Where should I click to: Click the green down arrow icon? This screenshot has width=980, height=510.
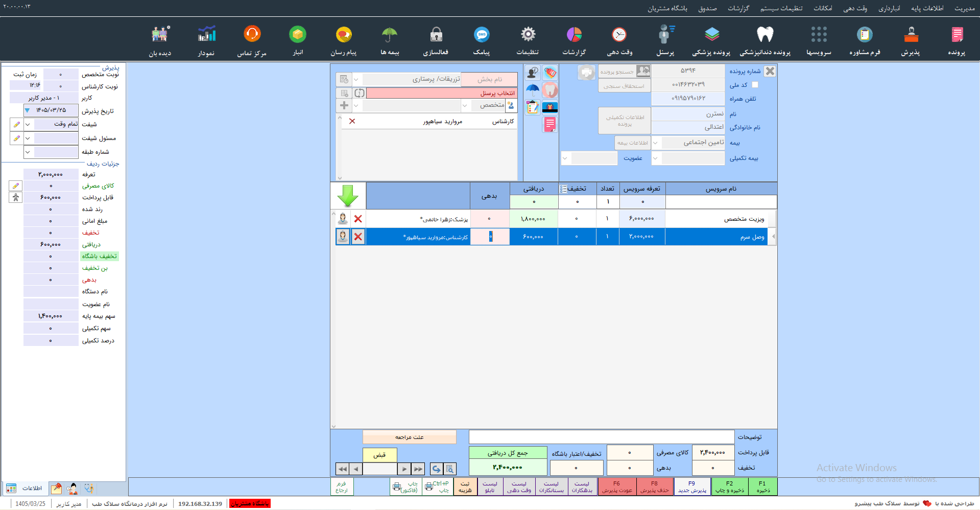click(348, 196)
